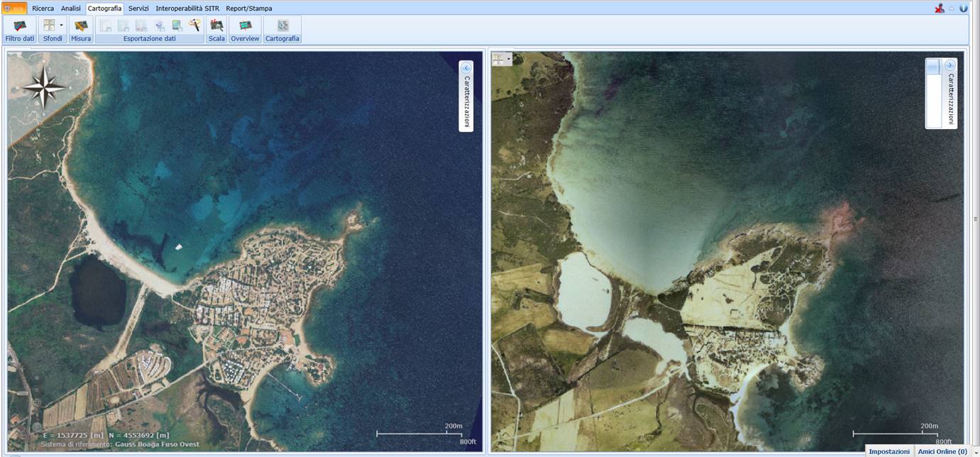Collapse the right map Caratterizzazioni panel
Viewport: 980px width, 457px height.
click(950, 65)
